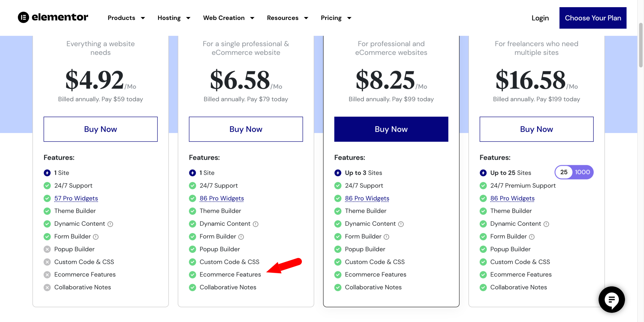This screenshot has width=644, height=322.
Task: Expand the Resources dropdown arrow
Action: click(x=306, y=18)
